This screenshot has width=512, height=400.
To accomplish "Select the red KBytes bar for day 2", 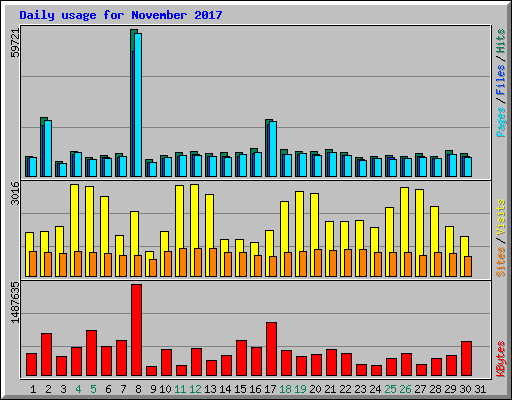I will [46, 355].
